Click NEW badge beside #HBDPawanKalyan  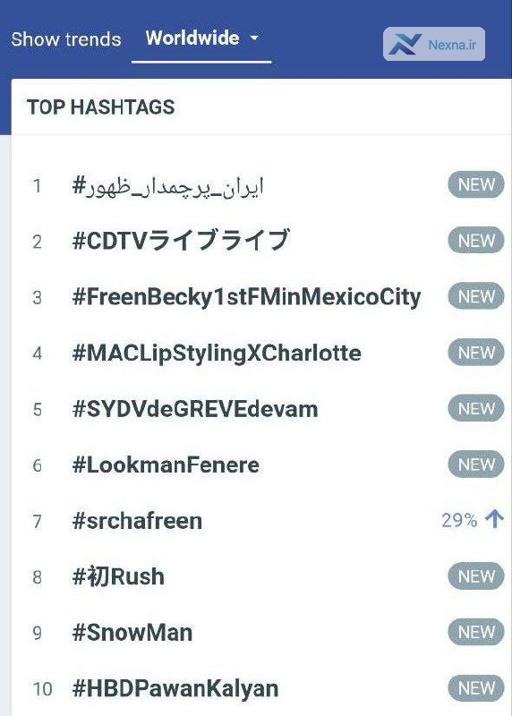tap(476, 688)
